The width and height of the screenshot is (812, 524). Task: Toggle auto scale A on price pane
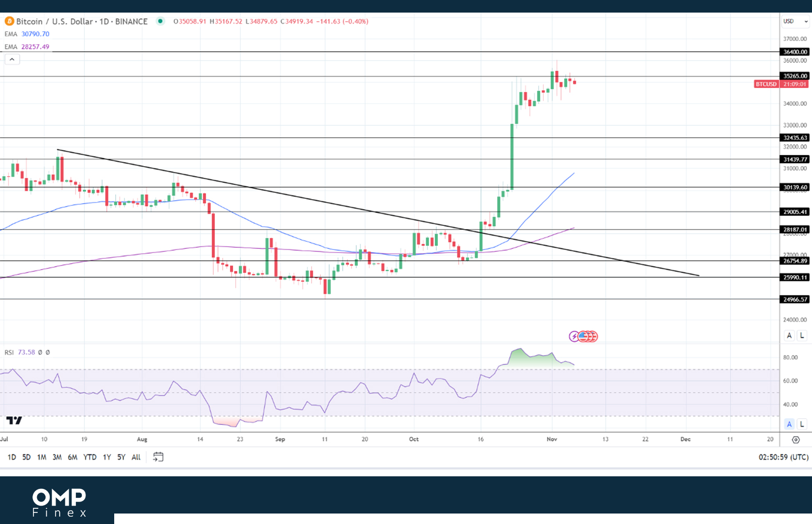pos(789,335)
